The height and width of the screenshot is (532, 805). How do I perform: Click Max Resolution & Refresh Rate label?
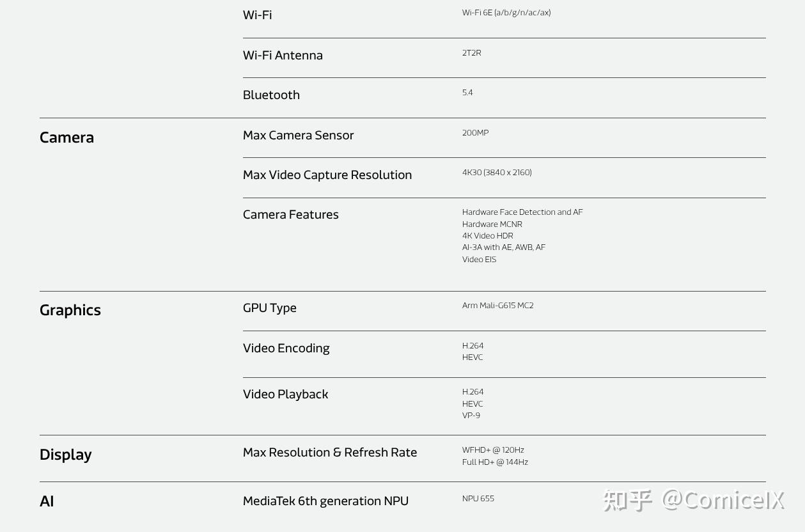point(330,452)
